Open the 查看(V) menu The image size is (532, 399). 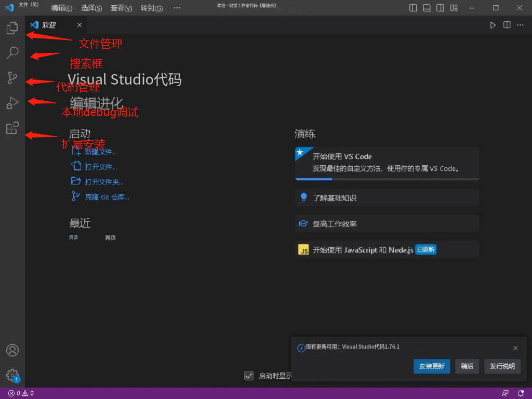121,8
